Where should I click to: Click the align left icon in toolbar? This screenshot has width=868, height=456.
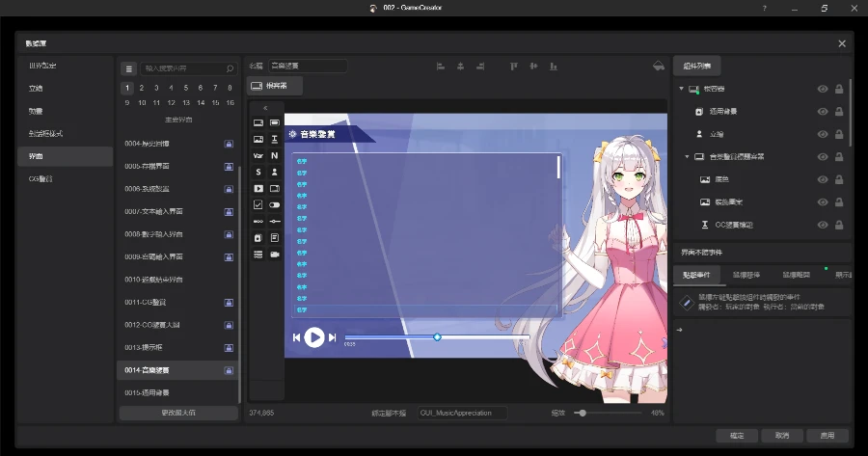coord(440,66)
